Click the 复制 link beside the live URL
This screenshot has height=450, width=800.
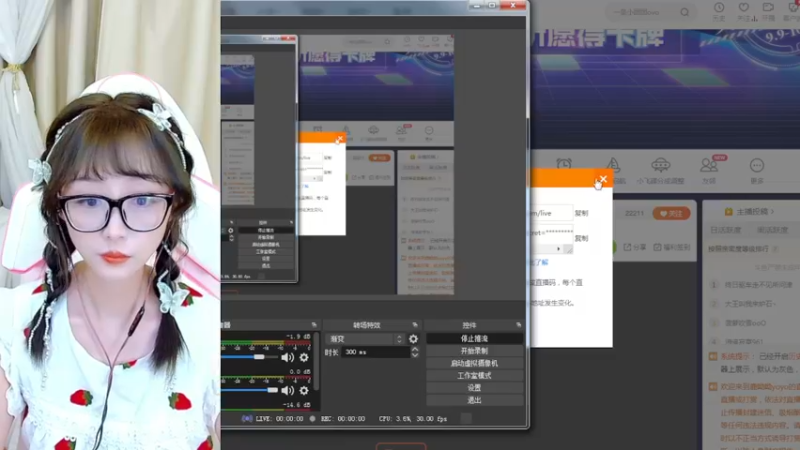pyautogui.click(x=582, y=213)
